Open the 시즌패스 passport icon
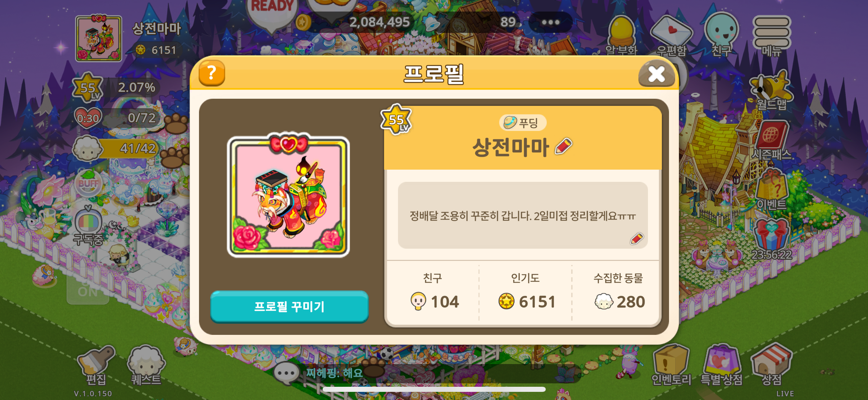 click(x=771, y=140)
